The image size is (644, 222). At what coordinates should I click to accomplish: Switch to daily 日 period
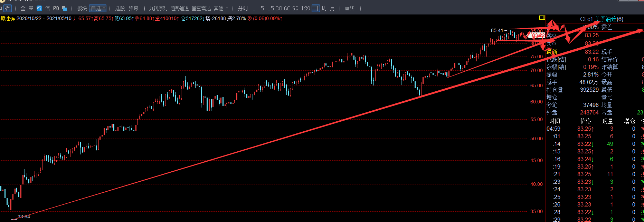[x=315, y=8]
